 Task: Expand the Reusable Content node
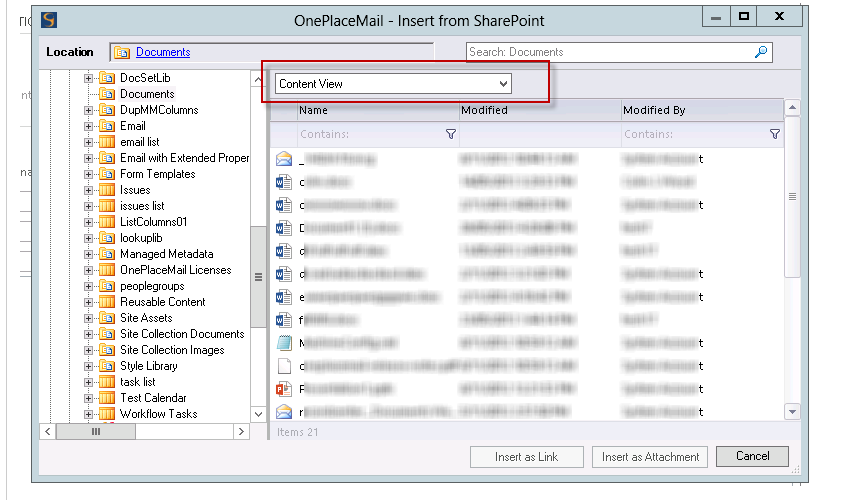88,302
